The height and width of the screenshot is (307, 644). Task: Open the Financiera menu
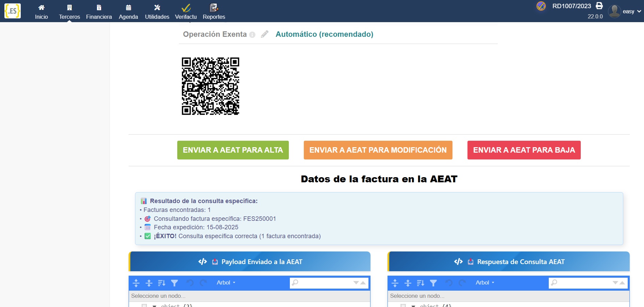[x=99, y=12]
